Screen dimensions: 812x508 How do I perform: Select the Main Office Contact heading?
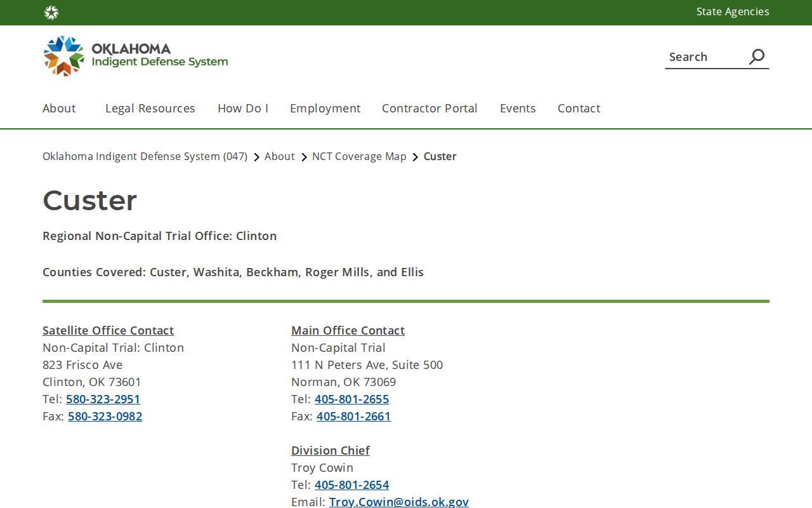tap(348, 330)
